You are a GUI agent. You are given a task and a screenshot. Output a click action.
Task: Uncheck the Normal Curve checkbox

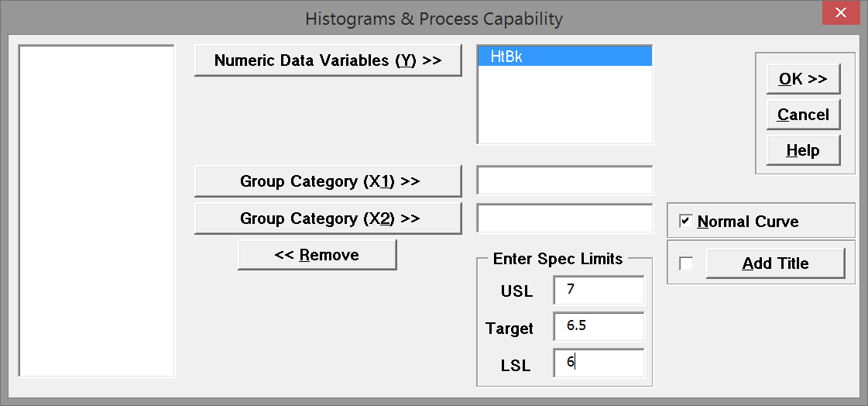tap(685, 222)
